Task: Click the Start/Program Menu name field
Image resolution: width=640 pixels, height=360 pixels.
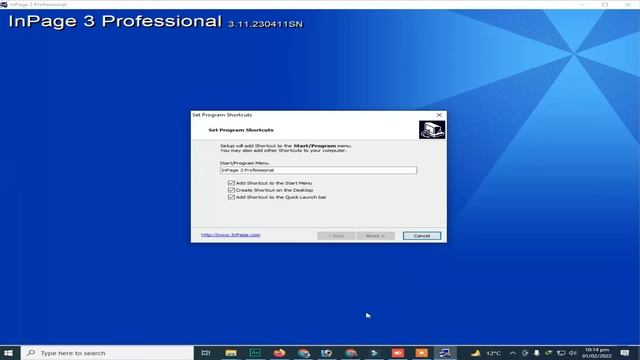Action: pos(318,170)
